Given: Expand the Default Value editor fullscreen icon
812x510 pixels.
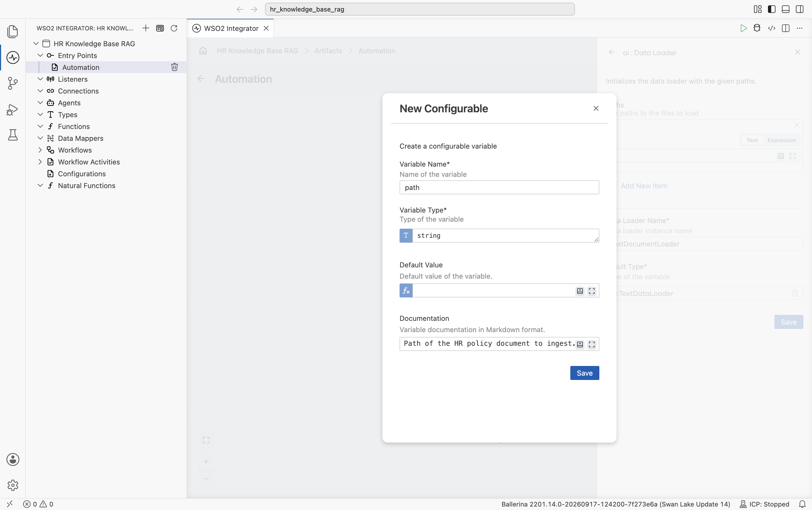Looking at the screenshot, I should click(592, 291).
